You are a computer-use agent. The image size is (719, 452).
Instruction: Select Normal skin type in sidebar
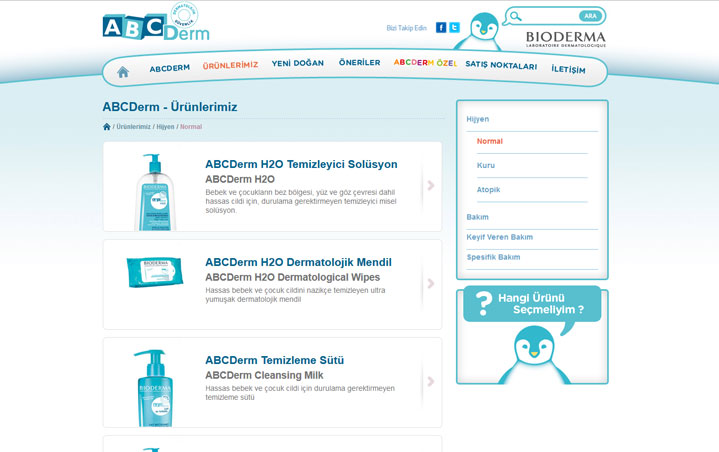[x=490, y=141]
